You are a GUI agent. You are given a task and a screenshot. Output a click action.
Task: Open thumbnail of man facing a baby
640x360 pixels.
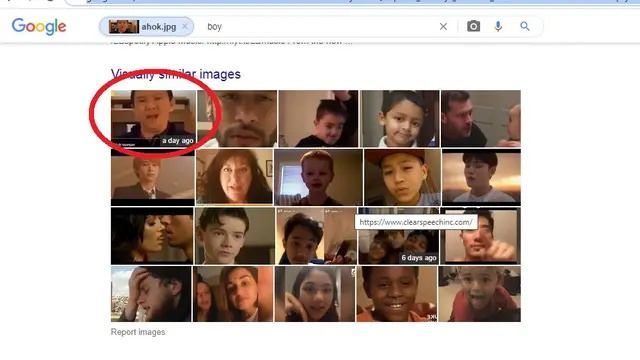point(481,119)
